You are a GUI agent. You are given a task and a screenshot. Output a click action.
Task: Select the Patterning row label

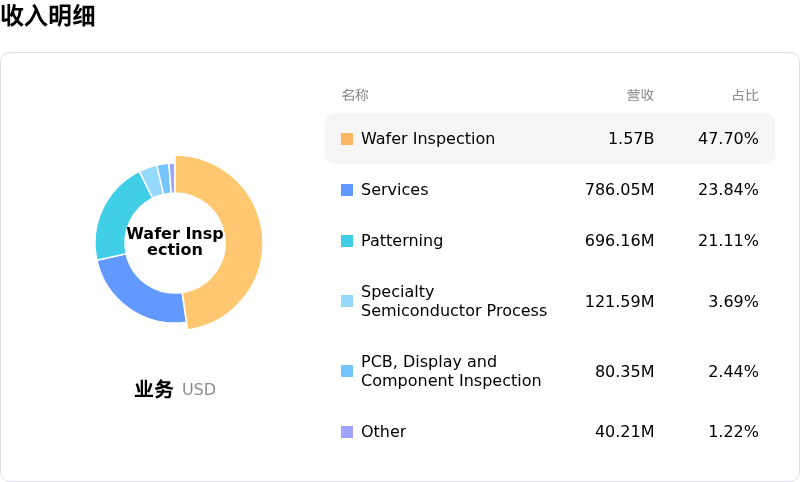(x=401, y=241)
